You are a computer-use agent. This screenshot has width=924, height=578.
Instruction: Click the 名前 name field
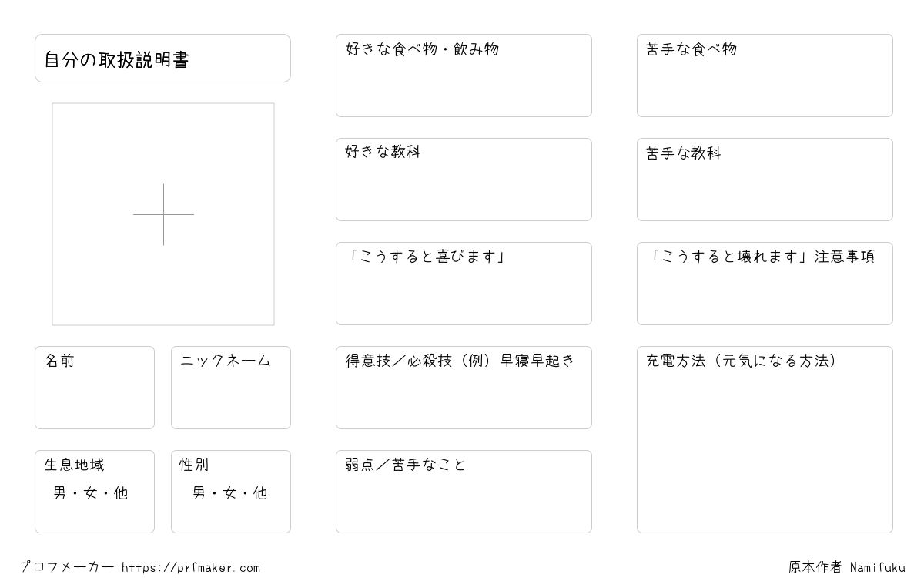95,388
